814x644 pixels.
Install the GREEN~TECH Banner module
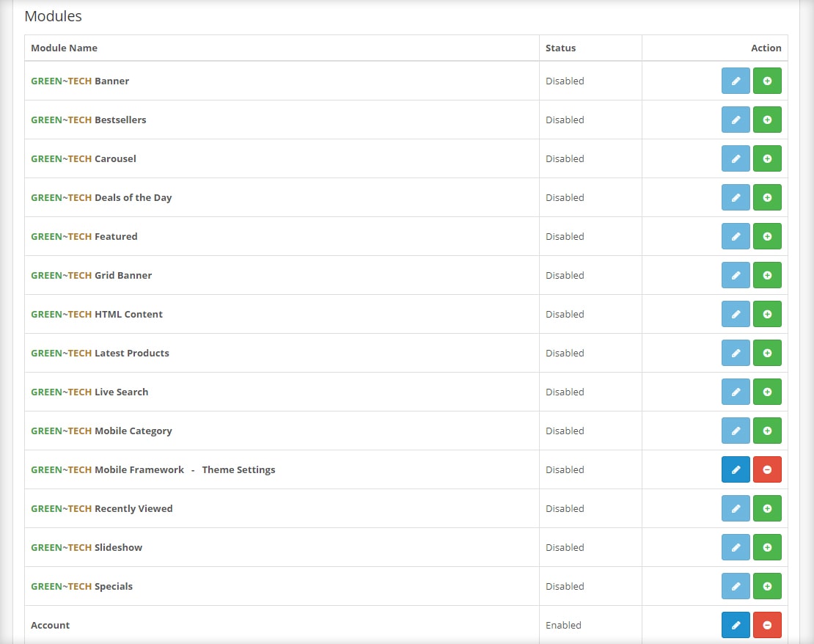767,81
